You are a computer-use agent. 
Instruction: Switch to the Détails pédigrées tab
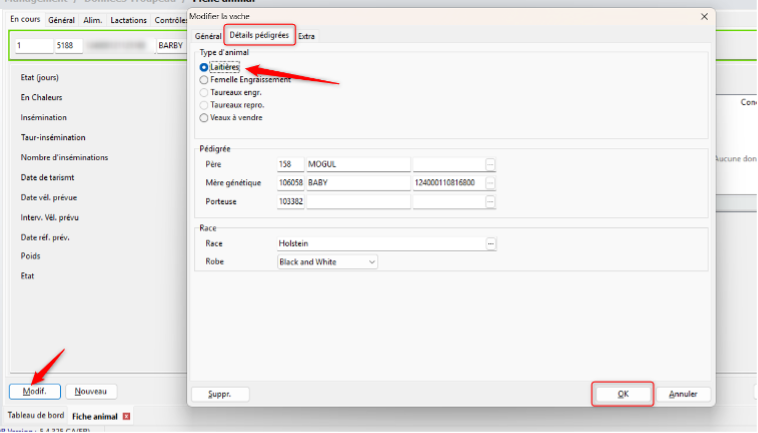pyautogui.click(x=259, y=36)
